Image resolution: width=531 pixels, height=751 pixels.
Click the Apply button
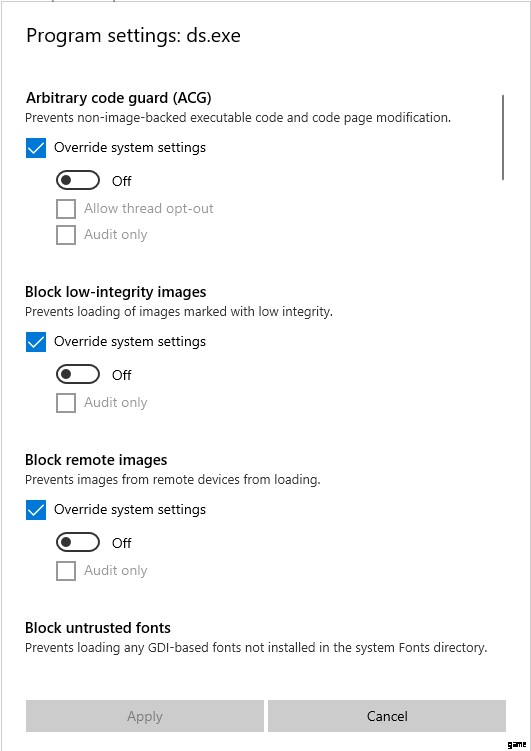(x=145, y=716)
